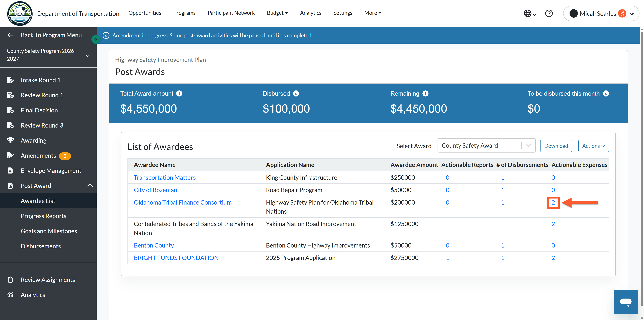This screenshot has height=320, width=644.
Task: Expand the Actions dropdown button
Action: [594, 146]
